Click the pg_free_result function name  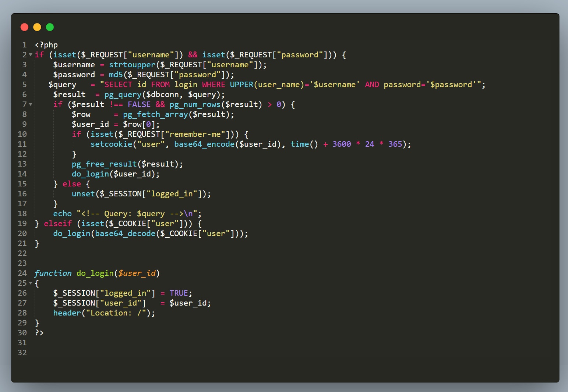(104, 164)
